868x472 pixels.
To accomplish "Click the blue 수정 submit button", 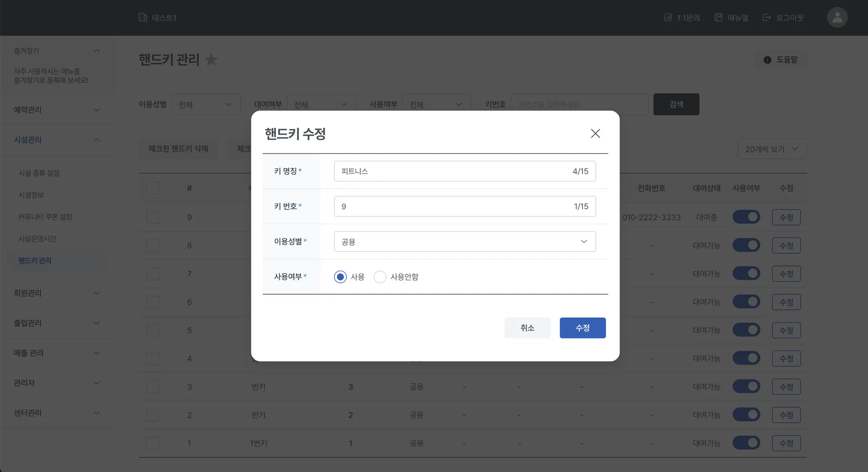I will pos(582,328).
